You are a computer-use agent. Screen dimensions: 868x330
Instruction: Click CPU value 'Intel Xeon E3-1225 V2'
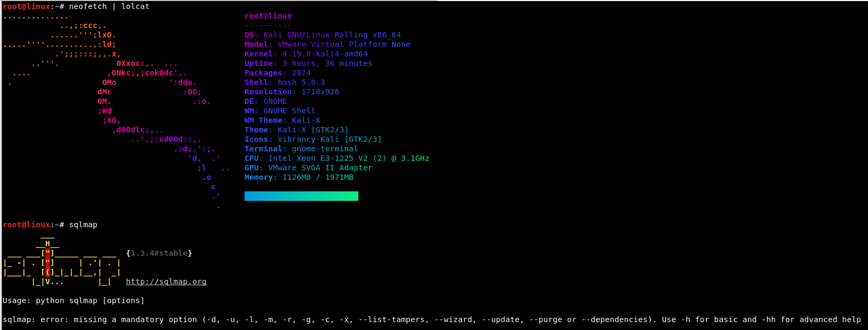click(318, 158)
